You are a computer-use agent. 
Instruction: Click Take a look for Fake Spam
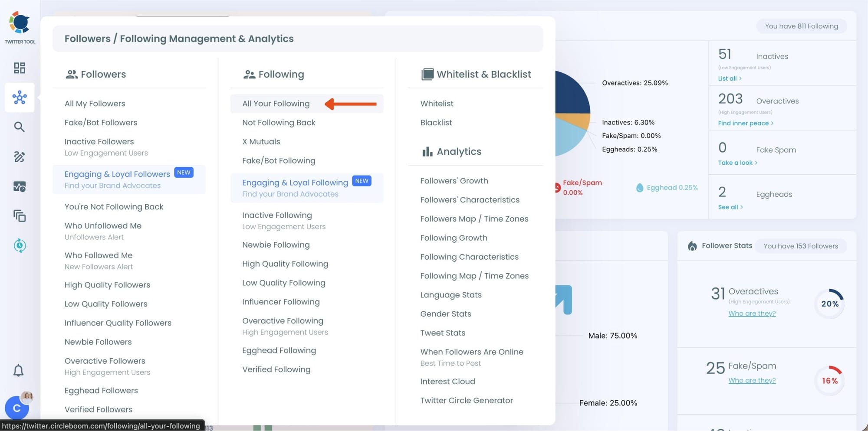point(735,162)
